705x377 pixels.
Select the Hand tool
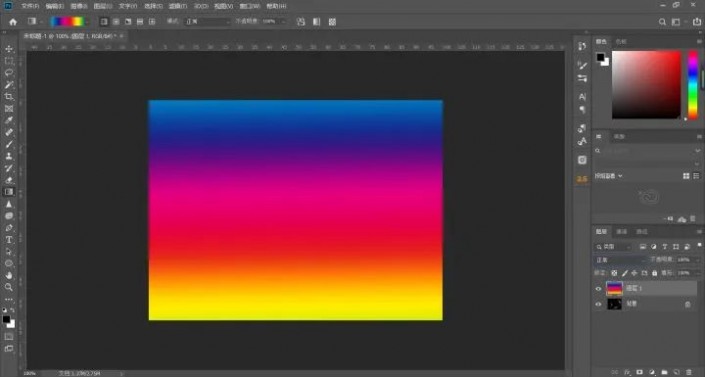click(9, 275)
